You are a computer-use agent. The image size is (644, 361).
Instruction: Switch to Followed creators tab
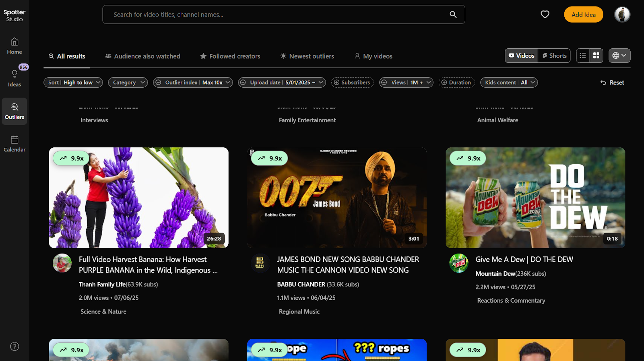coord(230,56)
